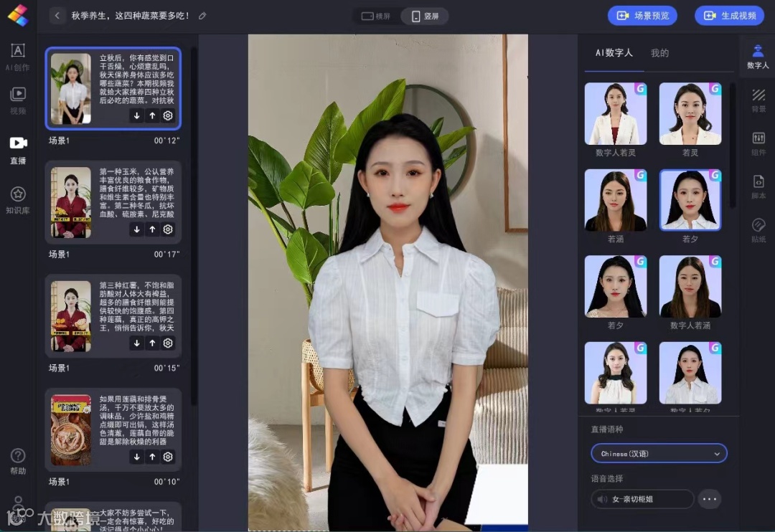Open the AI创作 section in left sidebar
This screenshot has width=775, height=532.
[x=18, y=57]
